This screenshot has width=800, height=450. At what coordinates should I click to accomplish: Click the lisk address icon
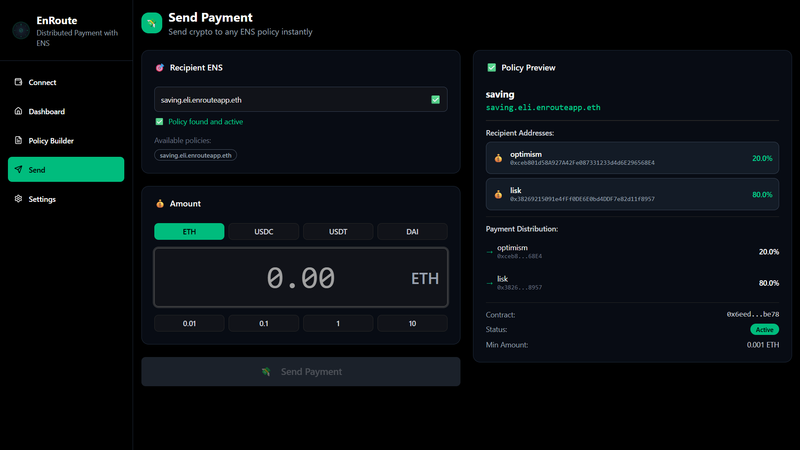(x=498, y=194)
